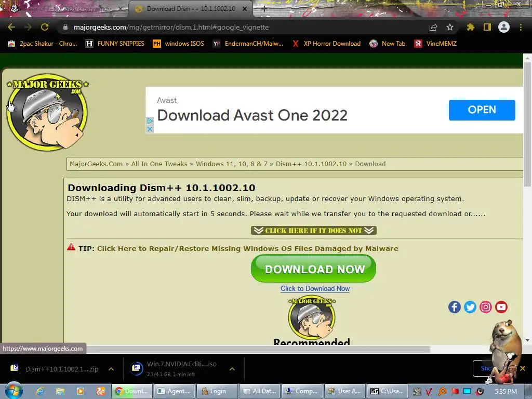Screen dimensions: 532x399
Task: Open the MajorGeeks Twitter icon
Action: pyautogui.click(x=470, y=307)
